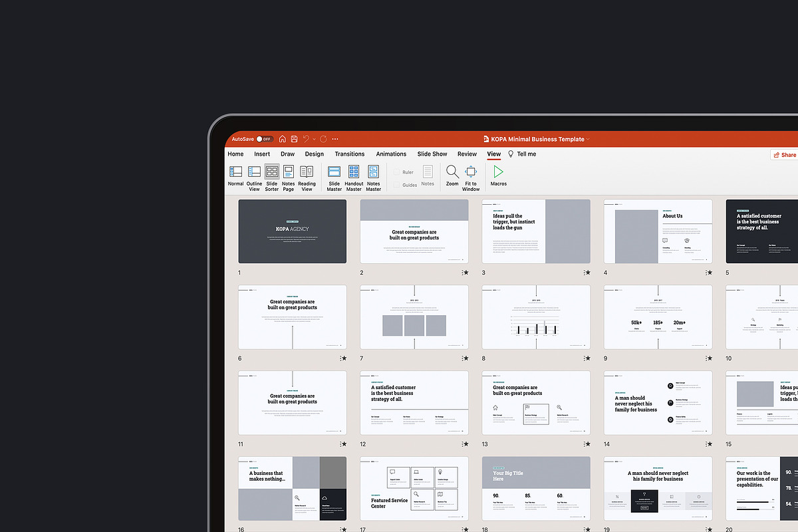Click the transition star icon under slide 14
798x532 pixels.
(x=709, y=444)
